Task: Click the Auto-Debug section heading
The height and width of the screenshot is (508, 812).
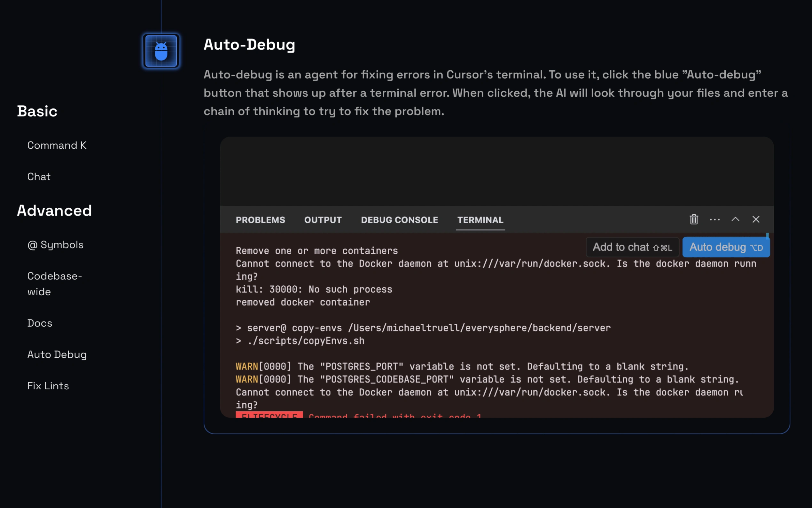Action: pyautogui.click(x=249, y=45)
